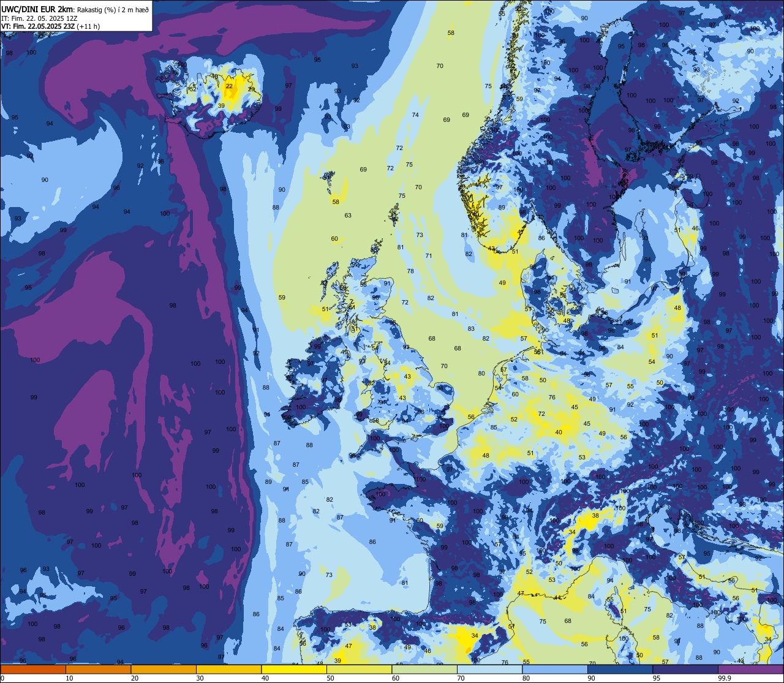Click the '99.9' legend tick label
This screenshot has height=683, width=784.
coord(725,678)
